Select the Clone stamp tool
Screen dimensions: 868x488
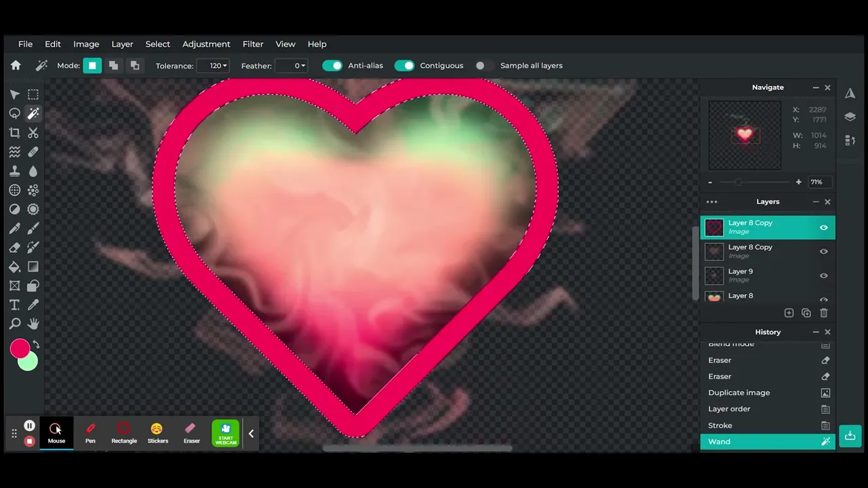14,171
